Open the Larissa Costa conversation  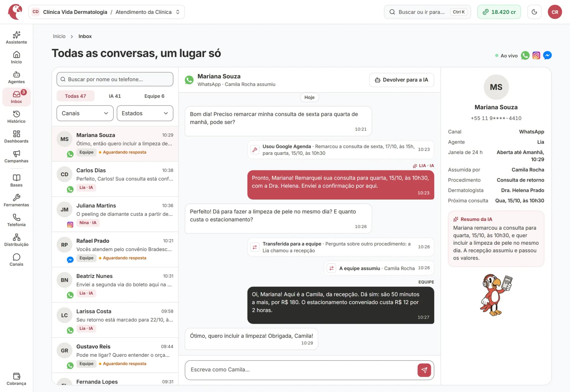click(x=115, y=320)
